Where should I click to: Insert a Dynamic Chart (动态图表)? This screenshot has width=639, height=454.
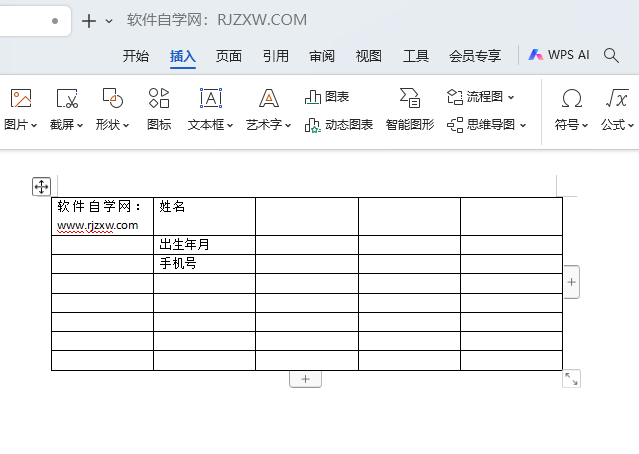[339, 125]
